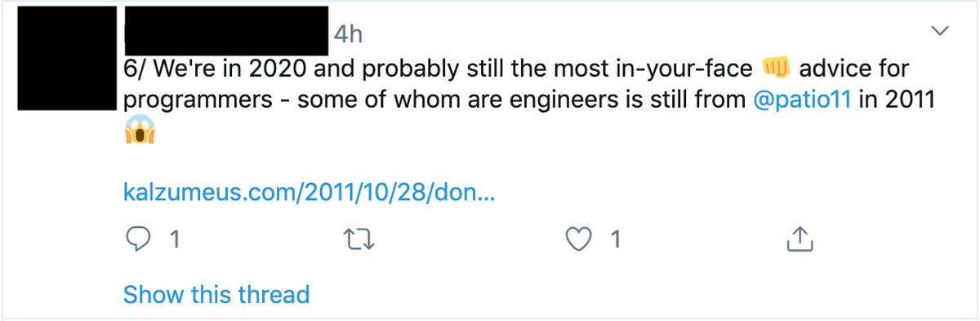Expand the tweet options chevron menu

point(941,31)
